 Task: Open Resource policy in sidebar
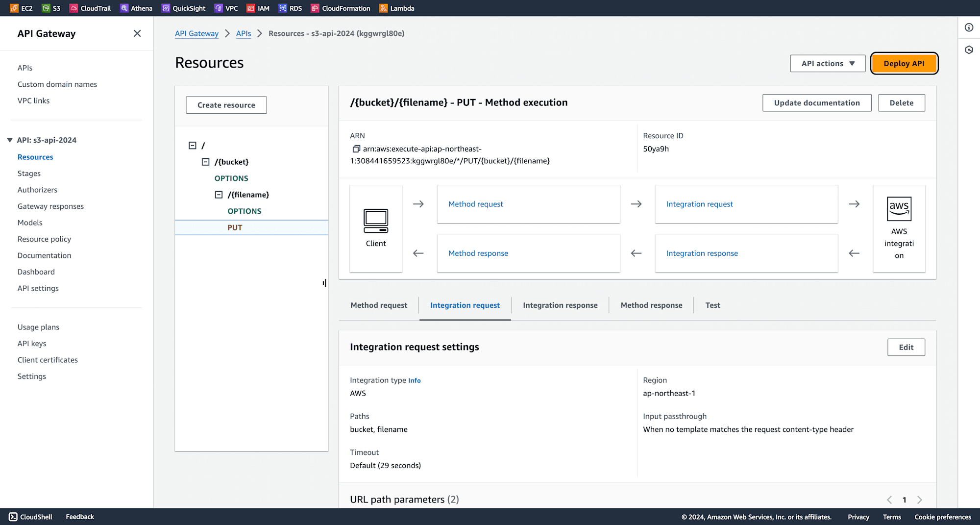44,239
